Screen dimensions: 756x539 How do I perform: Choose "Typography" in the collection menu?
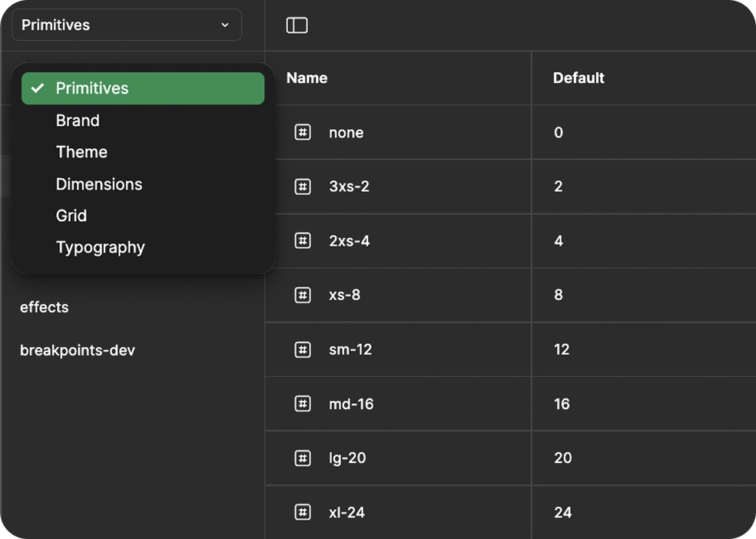(x=100, y=246)
